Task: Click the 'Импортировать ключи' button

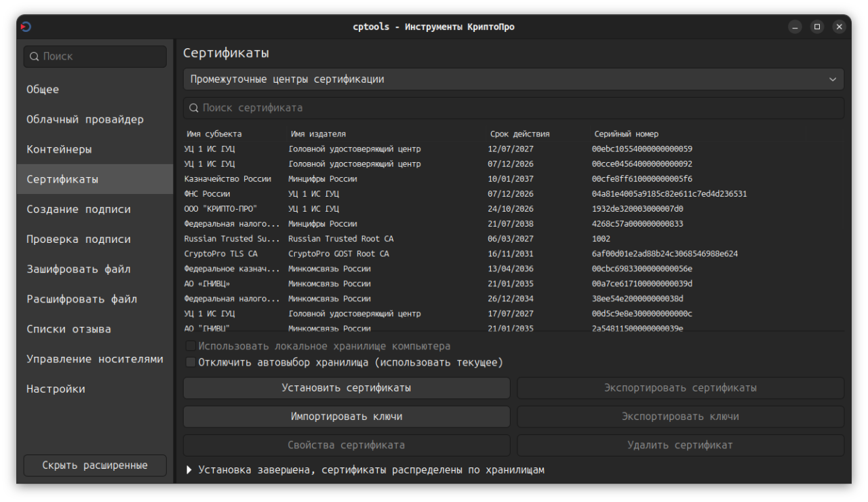Action: pyautogui.click(x=347, y=417)
